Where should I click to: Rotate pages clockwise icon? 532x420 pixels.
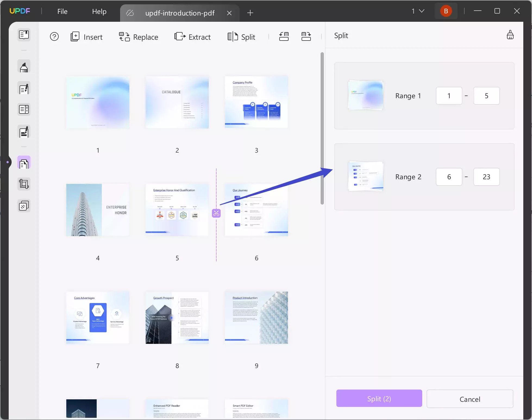(x=306, y=36)
